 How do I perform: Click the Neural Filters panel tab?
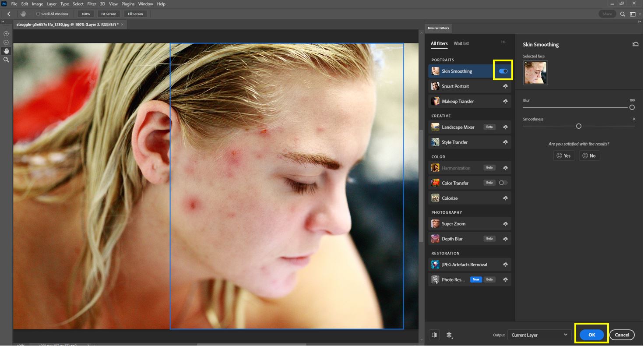tap(438, 28)
